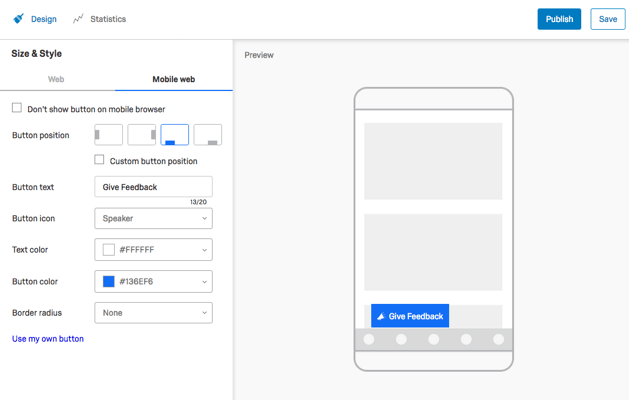
Task: Click the Use my own button link
Action: point(48,339)
